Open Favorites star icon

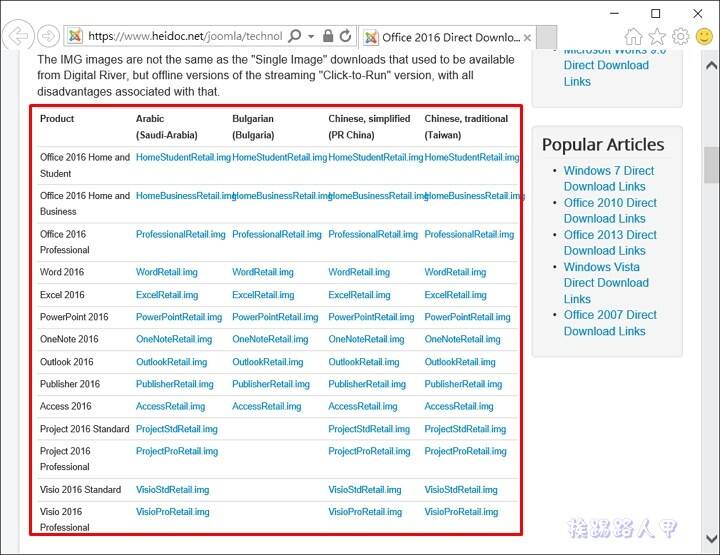[657, 36]
